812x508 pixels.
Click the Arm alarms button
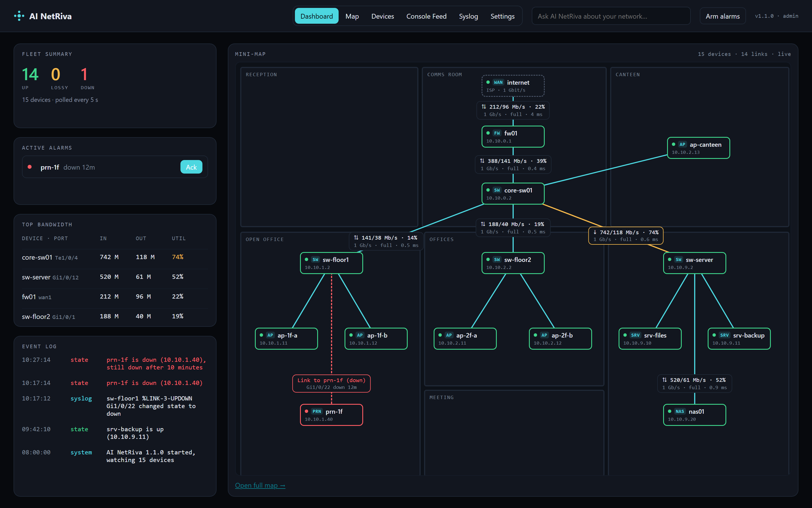tap(722, 16)
